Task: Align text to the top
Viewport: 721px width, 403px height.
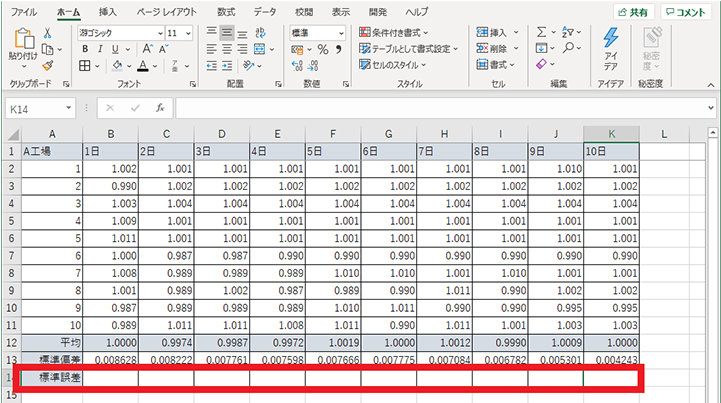Action: [212, 32]
